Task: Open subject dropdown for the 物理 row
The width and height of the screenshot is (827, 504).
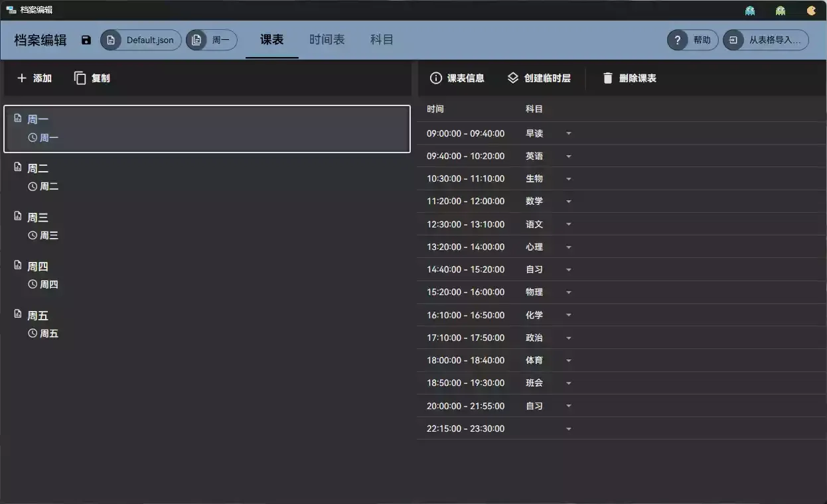Action: click(569, 292)
